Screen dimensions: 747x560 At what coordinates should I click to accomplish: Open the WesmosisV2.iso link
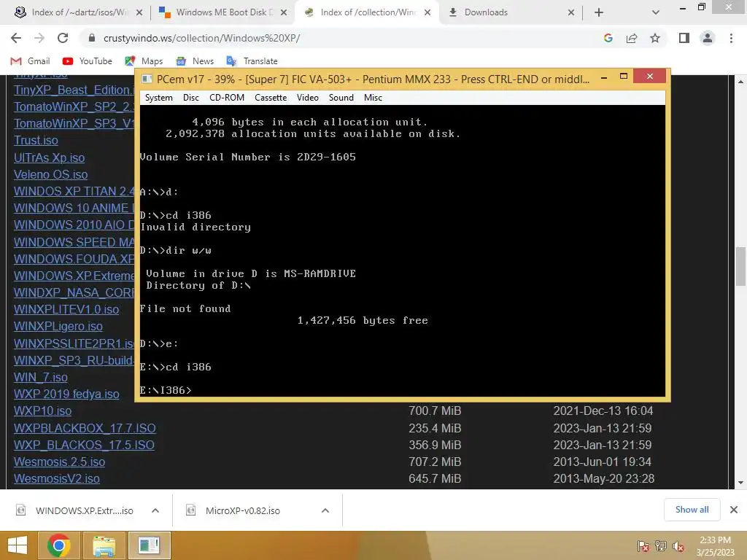click(57, 478)
